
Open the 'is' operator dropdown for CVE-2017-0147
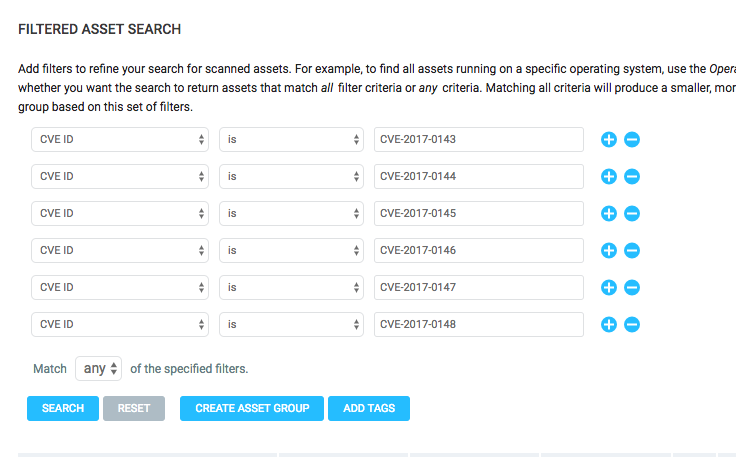pyautogui.click(x=291, y=288)
